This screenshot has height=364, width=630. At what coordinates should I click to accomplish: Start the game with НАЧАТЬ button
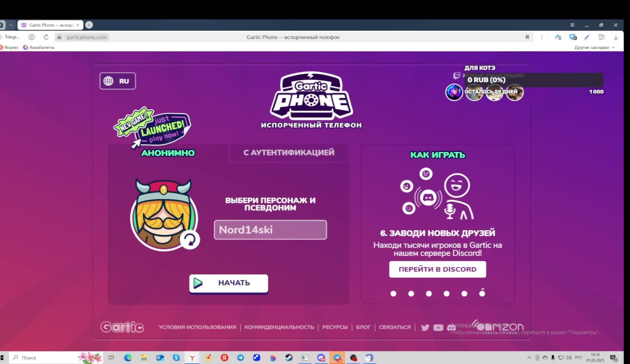(228, 283)
